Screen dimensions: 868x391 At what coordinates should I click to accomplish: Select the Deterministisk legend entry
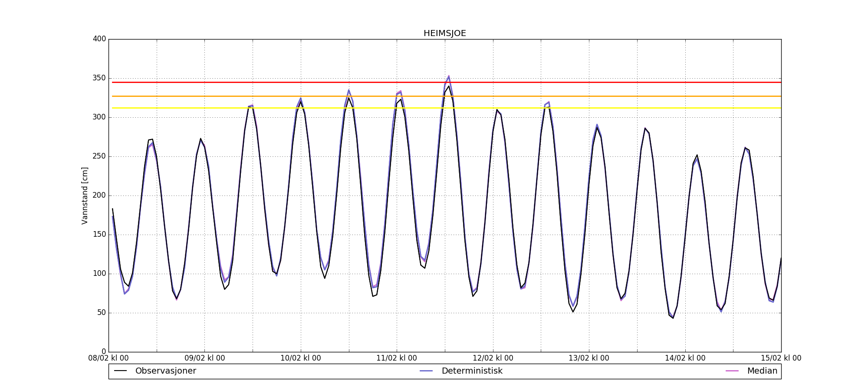point(461,371)
